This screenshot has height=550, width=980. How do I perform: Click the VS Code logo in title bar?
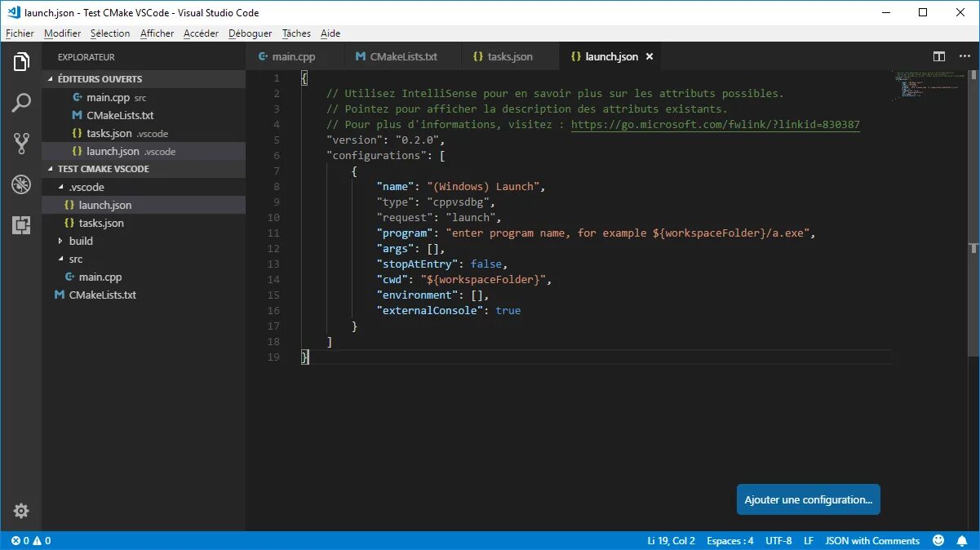14,12
